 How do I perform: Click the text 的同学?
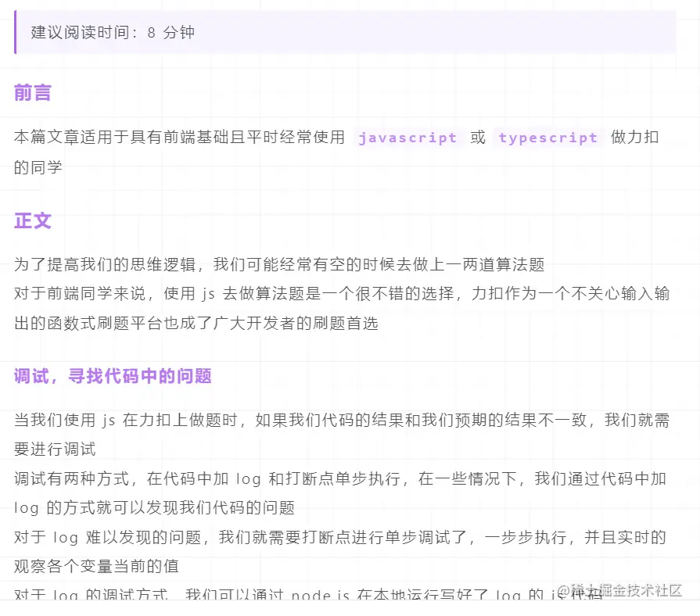click(38, 167)
